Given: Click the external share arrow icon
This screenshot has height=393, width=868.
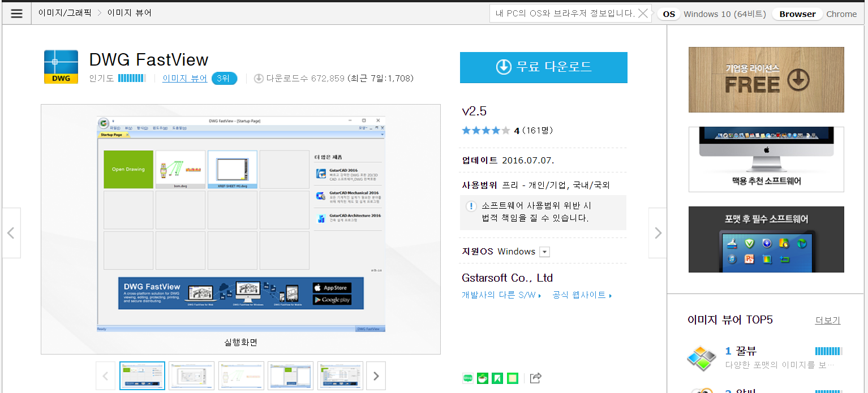Looking at the screenshot, I should (536, 378).
